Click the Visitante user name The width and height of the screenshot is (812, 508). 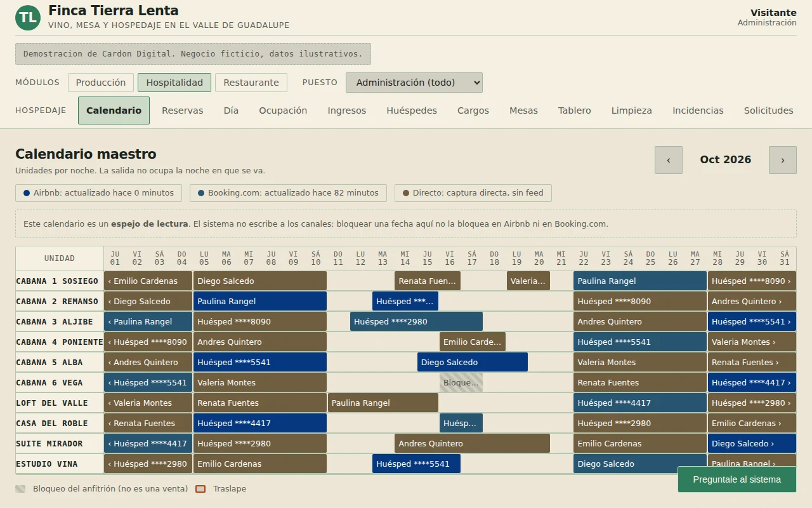(x=773, y=13)
